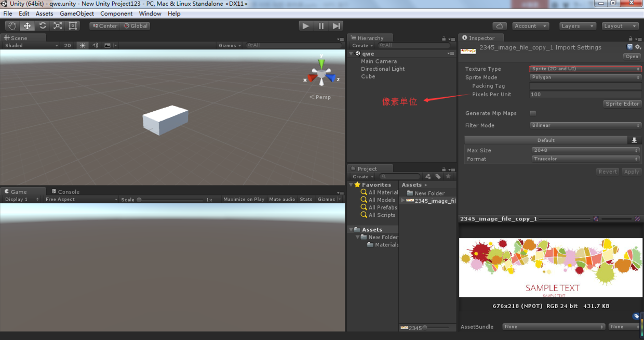Screen dimensions: 644x340
Task: Click the cloud services icon near Account
Action: [x=499, y=25]
